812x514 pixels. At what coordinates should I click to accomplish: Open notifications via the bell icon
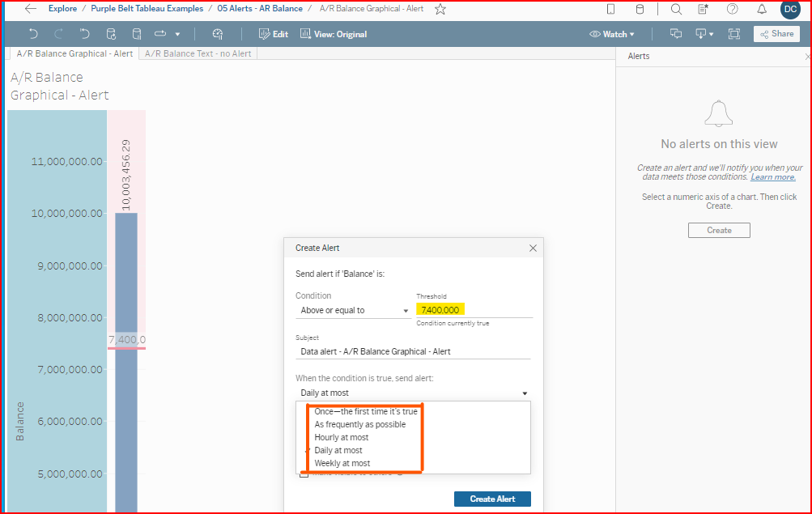[x=761, y=10]
